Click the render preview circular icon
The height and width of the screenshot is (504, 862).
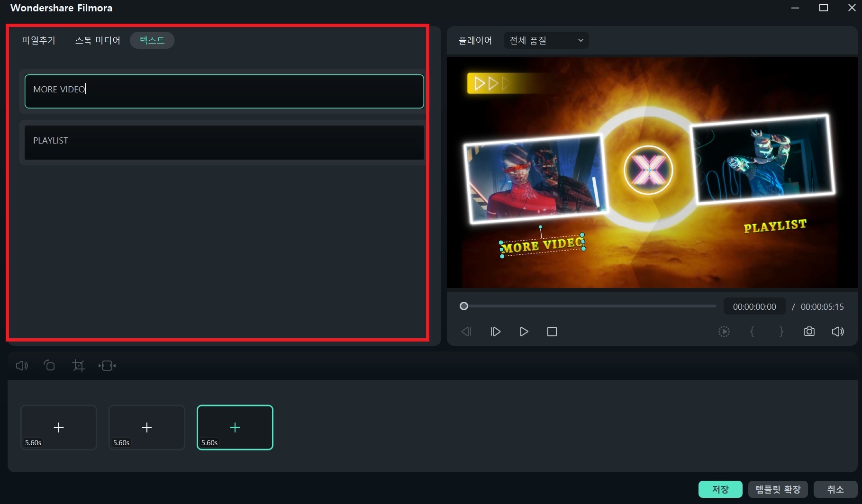pos(724,332)
